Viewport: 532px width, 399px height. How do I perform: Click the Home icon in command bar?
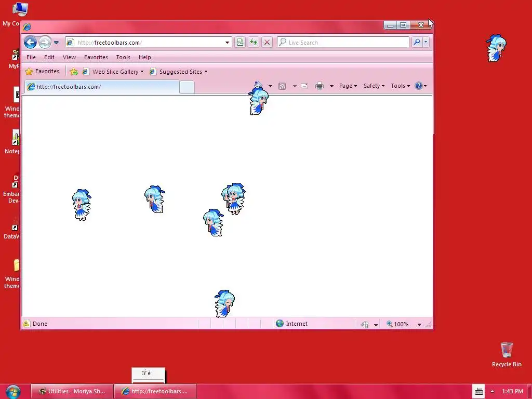tap(258, 86)
